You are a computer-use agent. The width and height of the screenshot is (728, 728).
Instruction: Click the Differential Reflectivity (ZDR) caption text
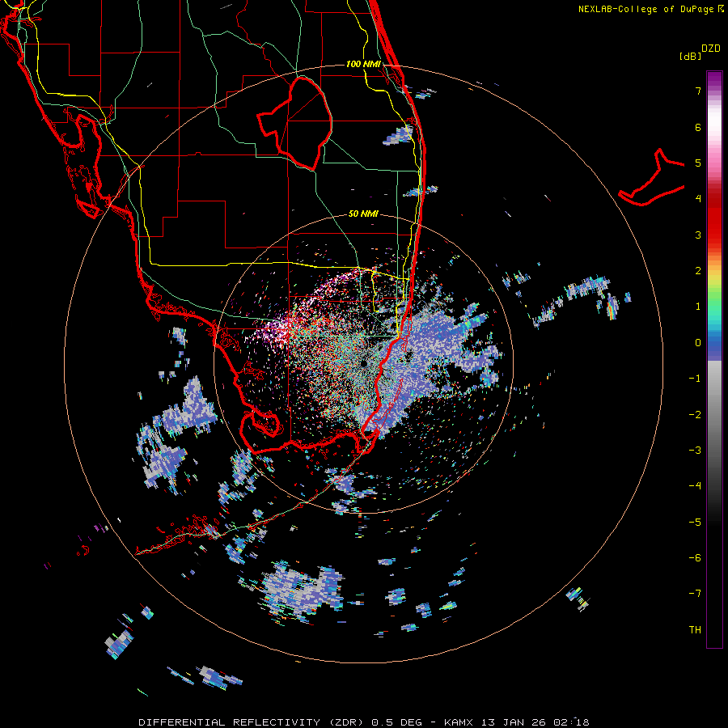[x=252, y=722]
